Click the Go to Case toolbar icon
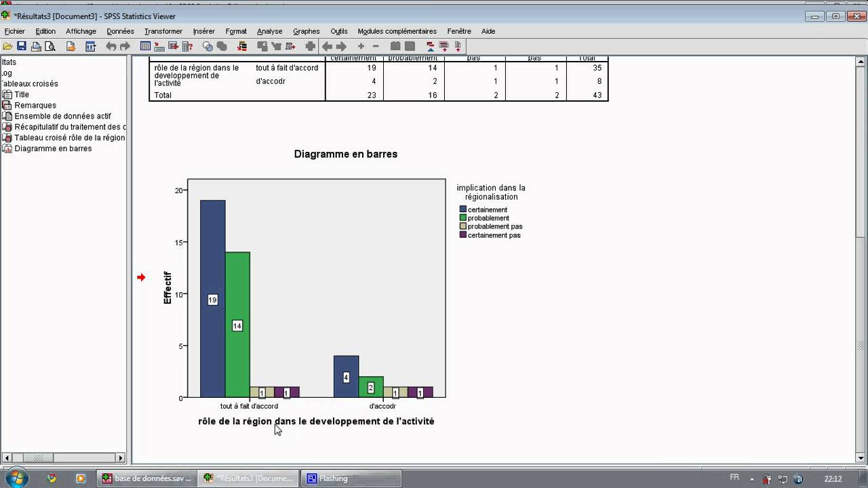Screen dimensions: 868x488 pos(159,46)
